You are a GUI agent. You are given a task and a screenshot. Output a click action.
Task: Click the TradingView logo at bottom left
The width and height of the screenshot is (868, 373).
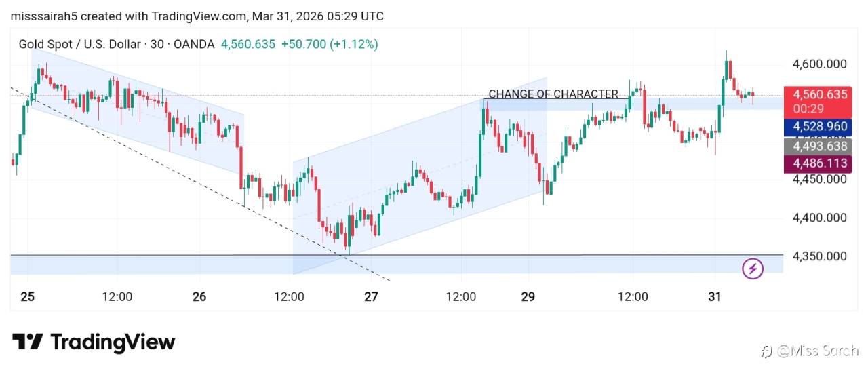pyautogui.click(x=94, y=342)
